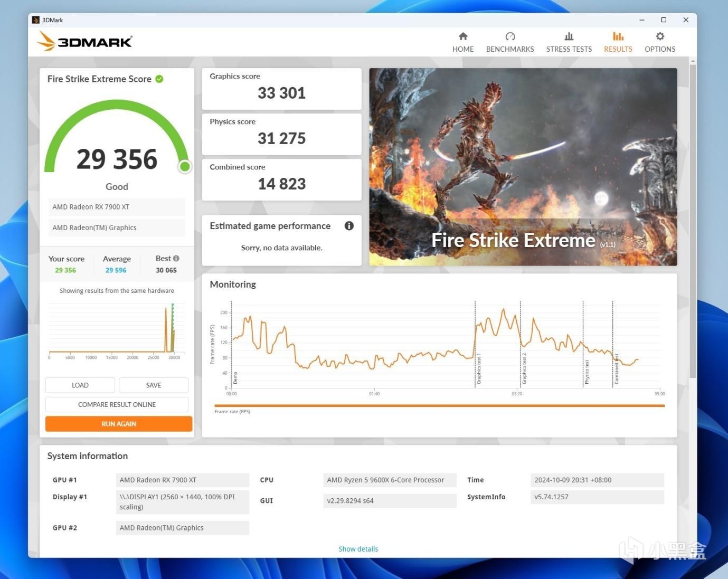This screenshot has height=579, width=728.
Task: Click the Best score value 30 065
Action: (166, 270)
